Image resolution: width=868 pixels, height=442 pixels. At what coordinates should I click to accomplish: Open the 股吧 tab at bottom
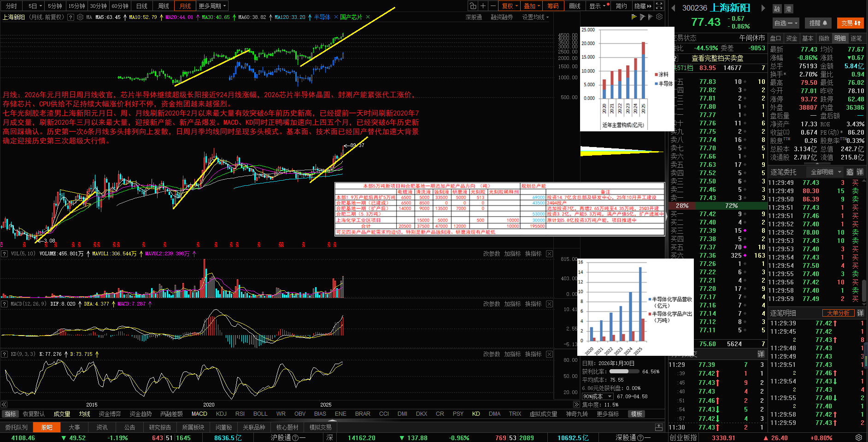tap(47, 427)
